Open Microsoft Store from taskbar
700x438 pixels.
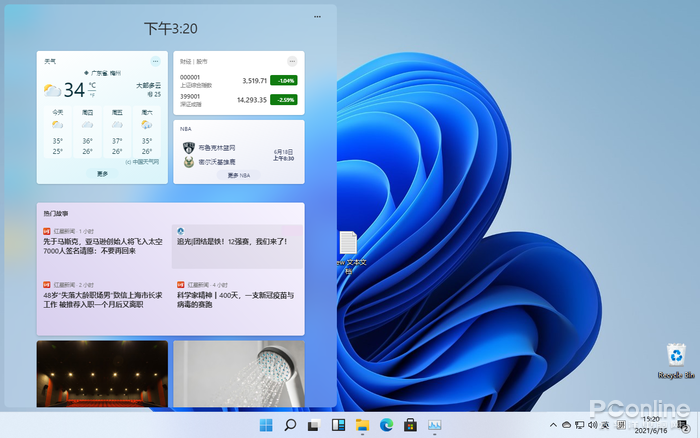click(x=410, y=425)
